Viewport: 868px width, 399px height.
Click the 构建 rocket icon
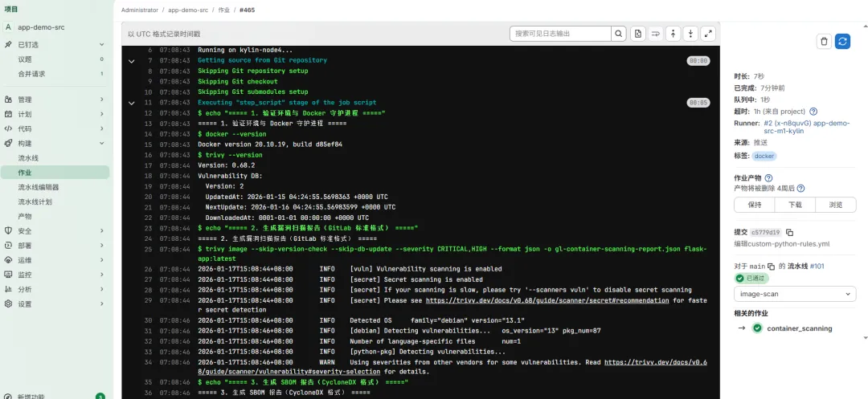coord(8,143)
